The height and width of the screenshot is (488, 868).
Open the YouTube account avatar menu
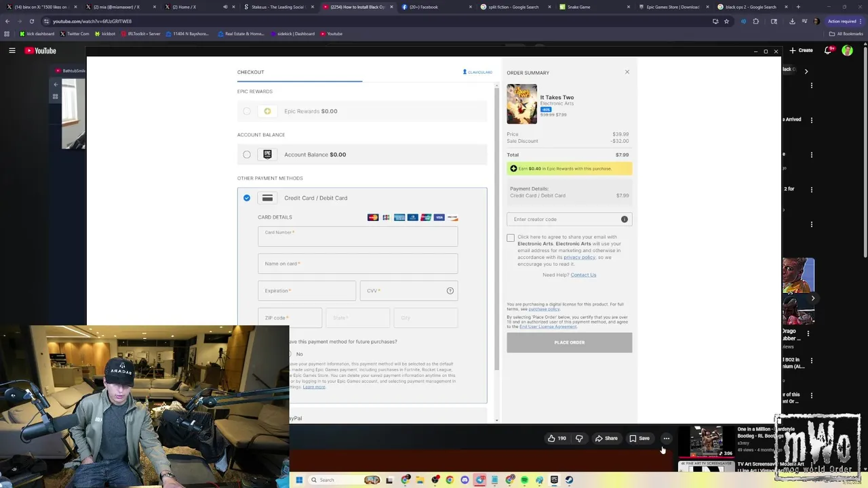coord(847,50)
